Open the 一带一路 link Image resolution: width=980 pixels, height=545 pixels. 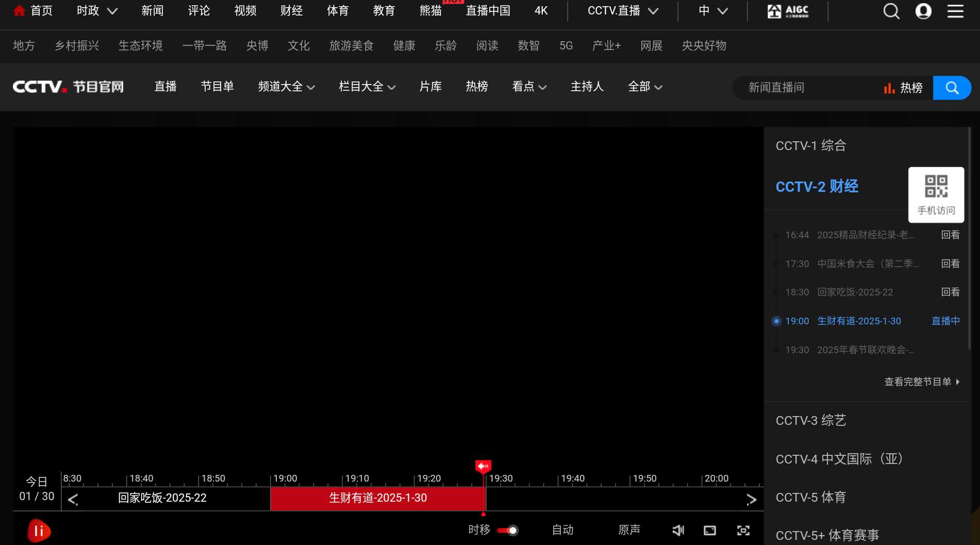pyautogui.click(x=205, y=46)
